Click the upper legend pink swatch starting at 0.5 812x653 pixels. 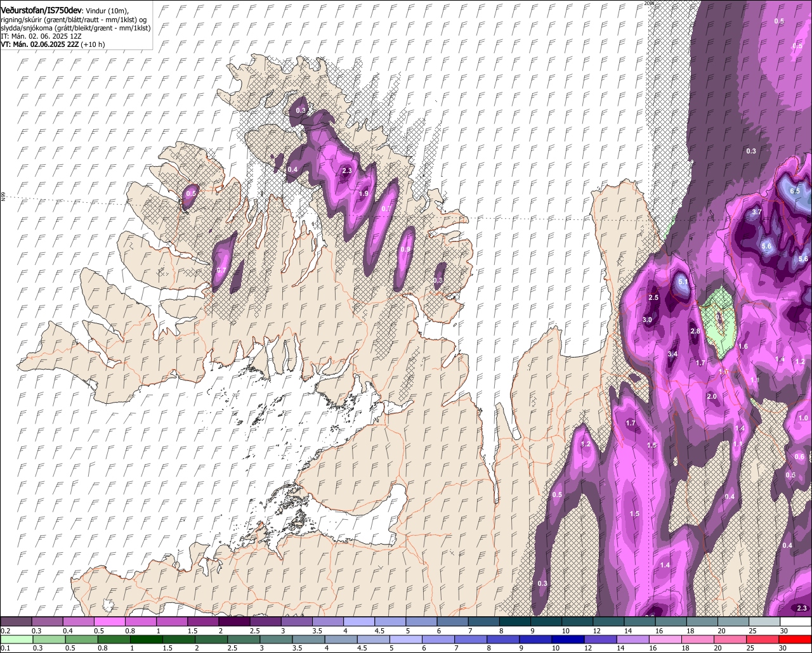tap(109, 622)
